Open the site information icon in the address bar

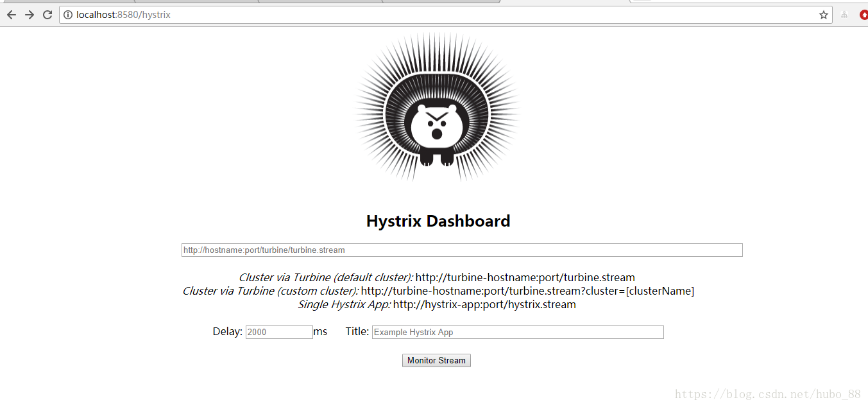pos(67,14)
